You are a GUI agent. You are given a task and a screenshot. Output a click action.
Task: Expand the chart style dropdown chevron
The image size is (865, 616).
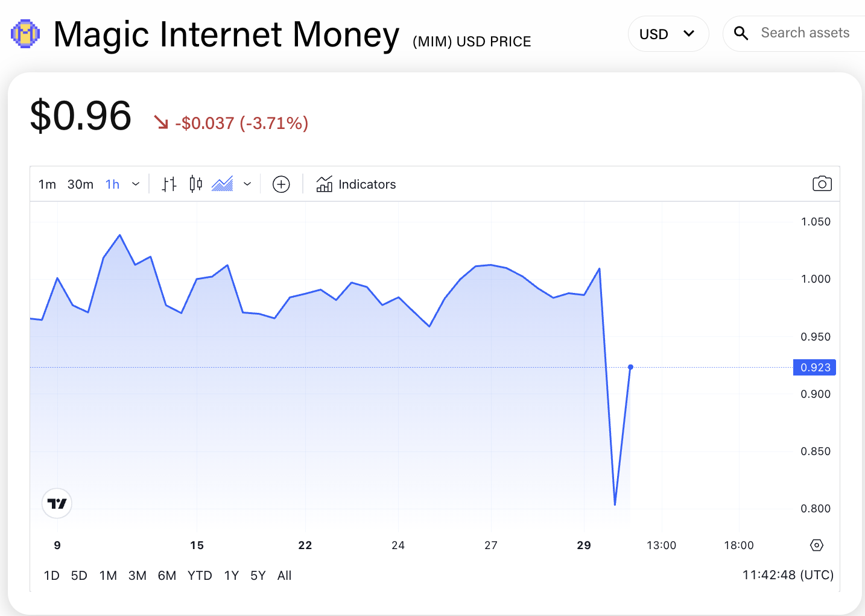[x=247, y=184]
